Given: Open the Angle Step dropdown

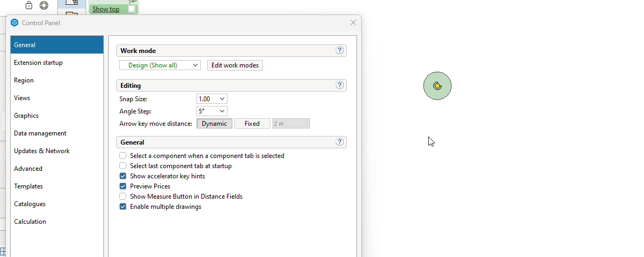Looking at the screenshot, I should [x=212, y=111].
